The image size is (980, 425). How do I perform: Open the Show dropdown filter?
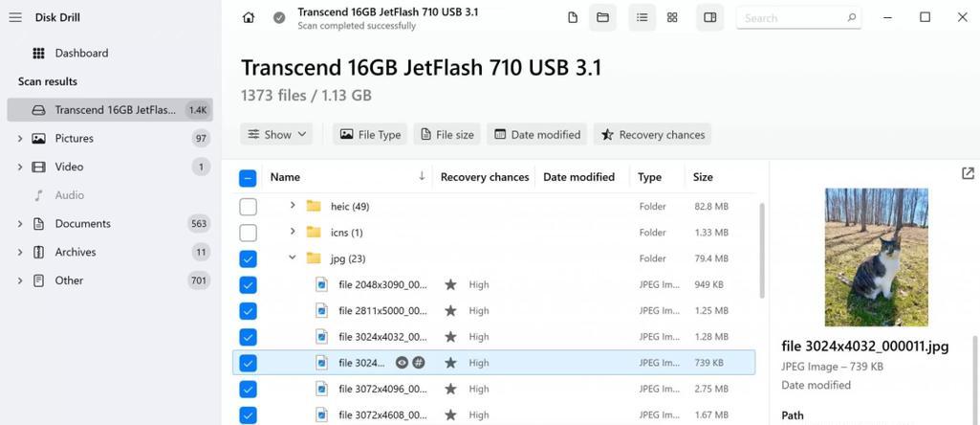click(x=276, y=135)
